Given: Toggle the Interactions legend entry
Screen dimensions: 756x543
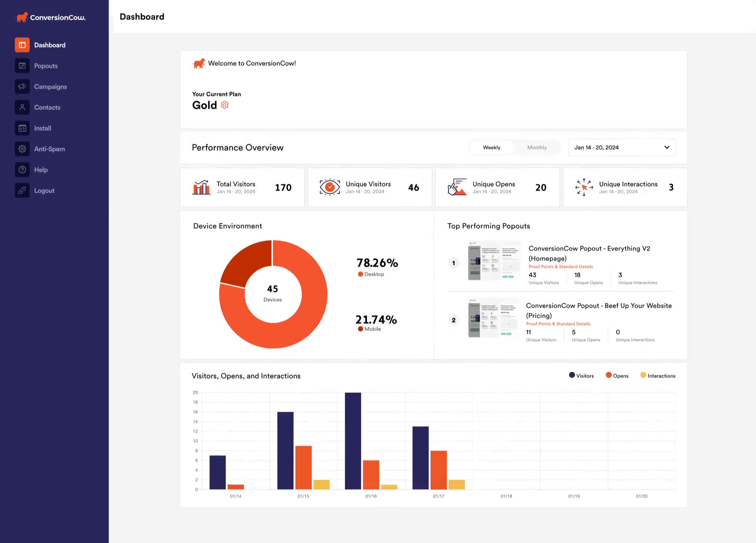Looking at the screenshot, I should click(x=657, y=375).
